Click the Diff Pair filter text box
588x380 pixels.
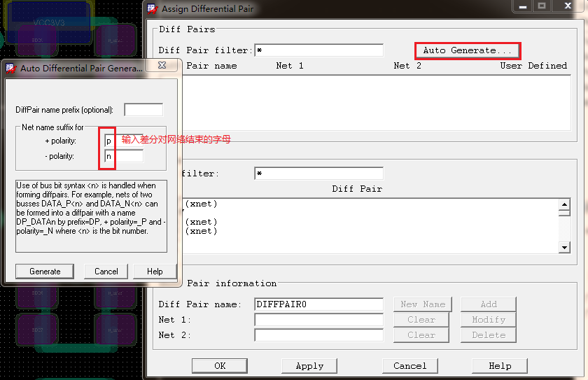click(318, 50)
